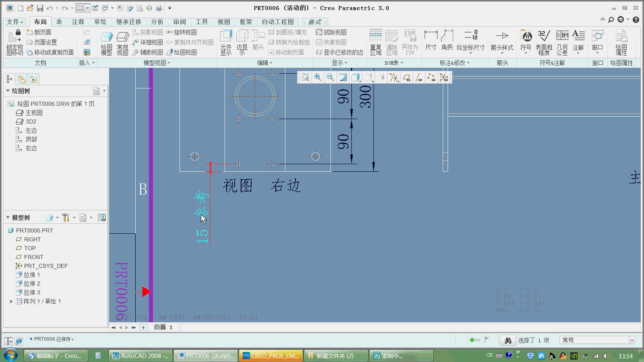The height and width of the screenshot is (362, 644).
Task: Click the Jog (角拐) tool
Action: (x=447, y=40)
